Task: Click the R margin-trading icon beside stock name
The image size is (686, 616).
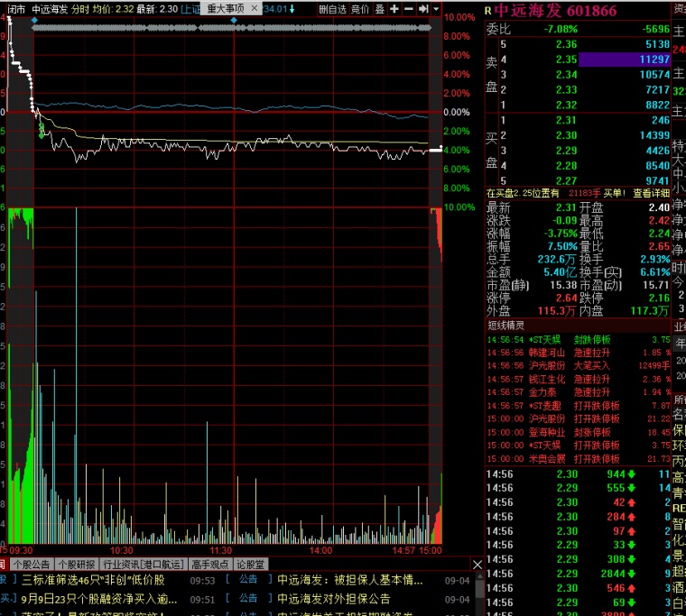Action: pos(488,12)
